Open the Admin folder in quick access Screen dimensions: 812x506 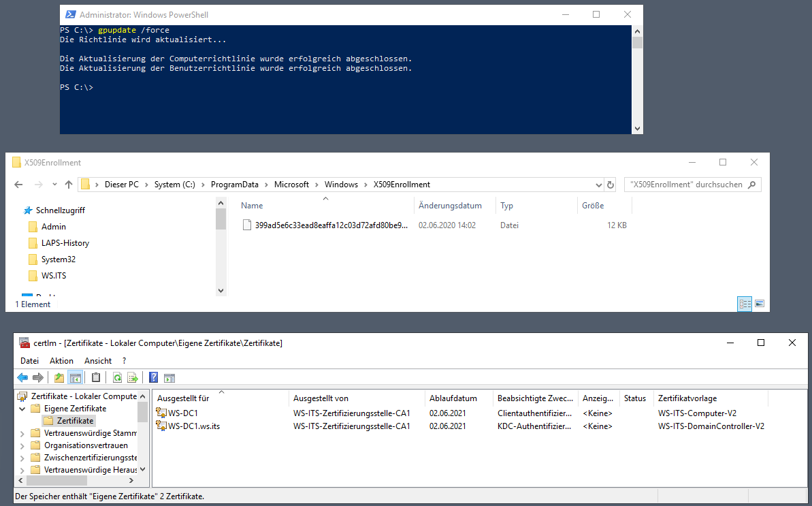54,227
